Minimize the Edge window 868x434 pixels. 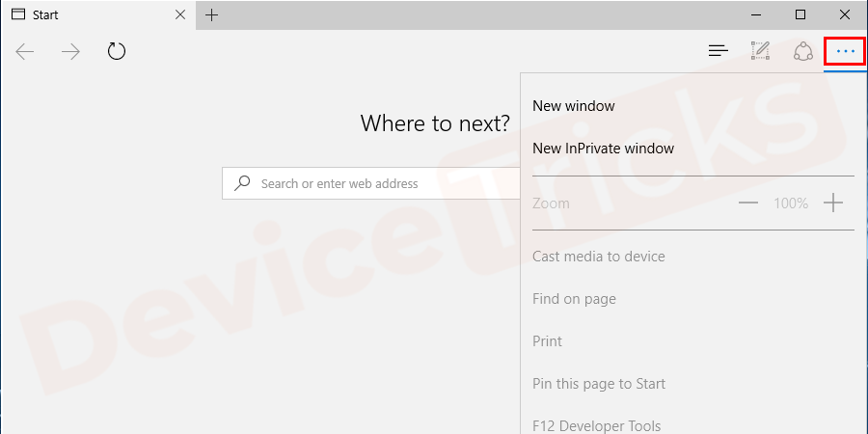(755, 14)
